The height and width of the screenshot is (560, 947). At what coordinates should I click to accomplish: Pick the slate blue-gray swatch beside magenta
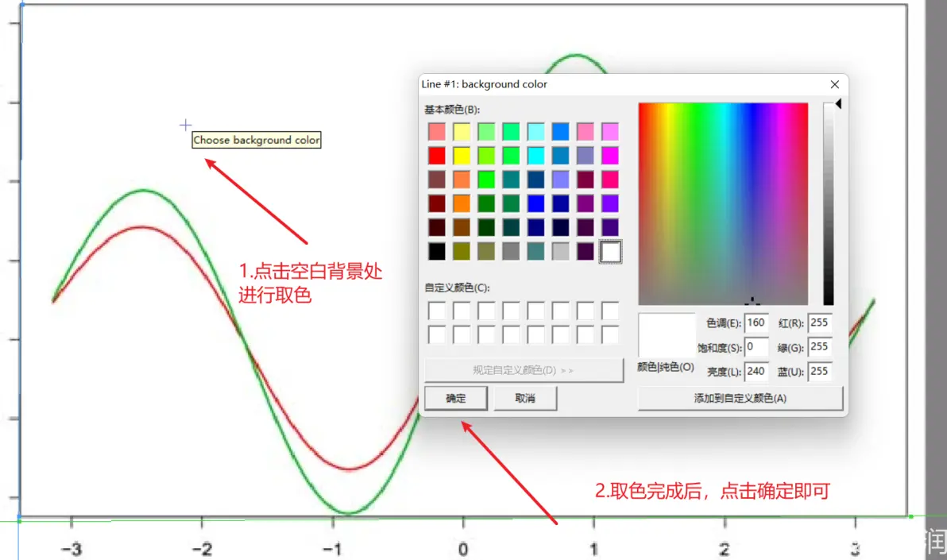tap(586, 155)
